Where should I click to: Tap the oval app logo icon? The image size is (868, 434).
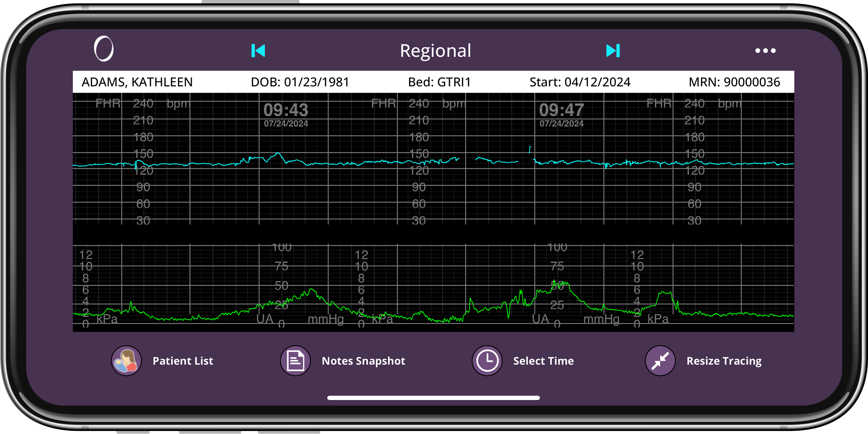click(104, 49)
